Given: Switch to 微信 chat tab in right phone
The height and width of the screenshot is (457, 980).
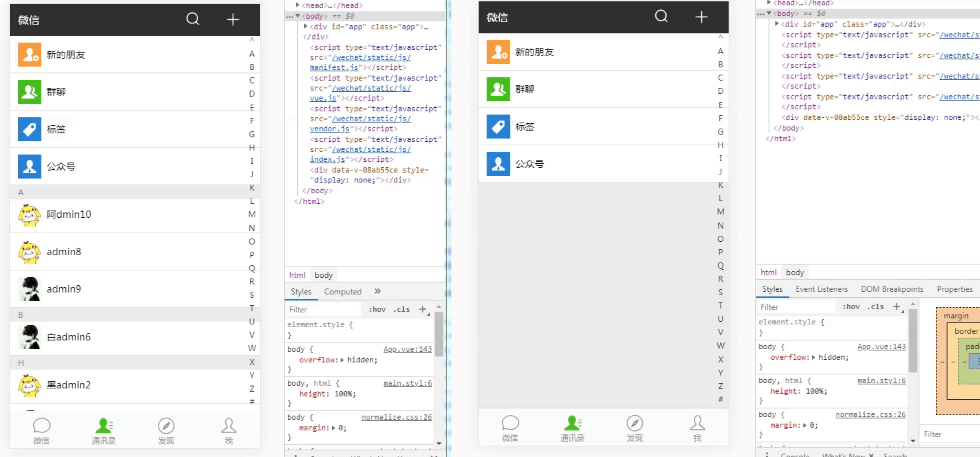Looking at the screenshot, I should [x=510, y=428].
